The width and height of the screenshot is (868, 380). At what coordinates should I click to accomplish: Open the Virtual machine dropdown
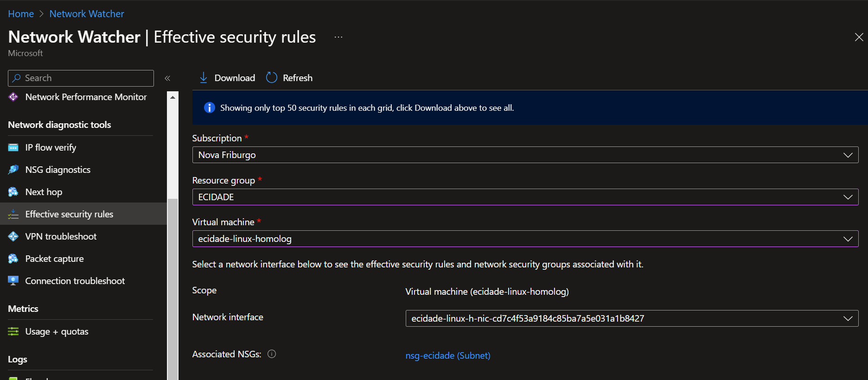[x=525, y=239]
